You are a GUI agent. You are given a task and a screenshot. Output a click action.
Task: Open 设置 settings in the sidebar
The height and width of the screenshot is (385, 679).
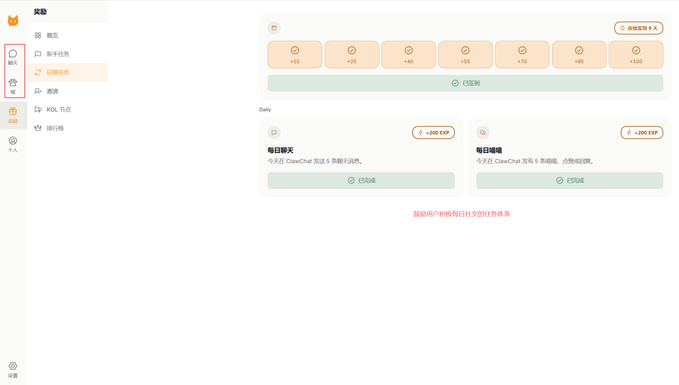tap(13, 370)
